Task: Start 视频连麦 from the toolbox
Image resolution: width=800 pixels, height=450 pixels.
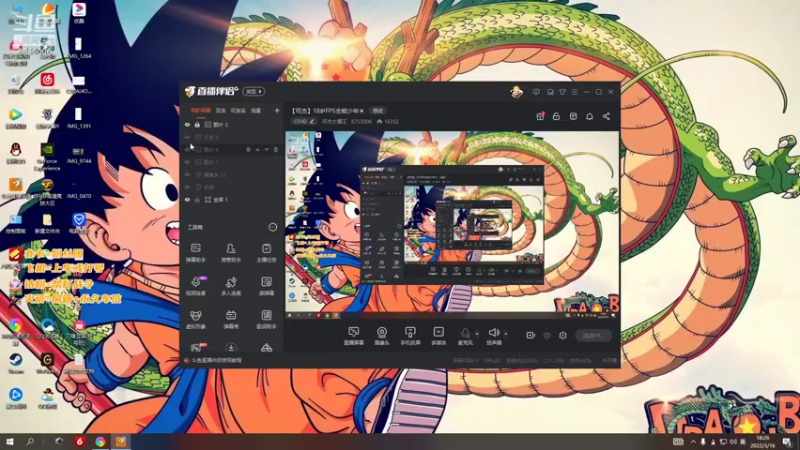Action: coord(195,286)
